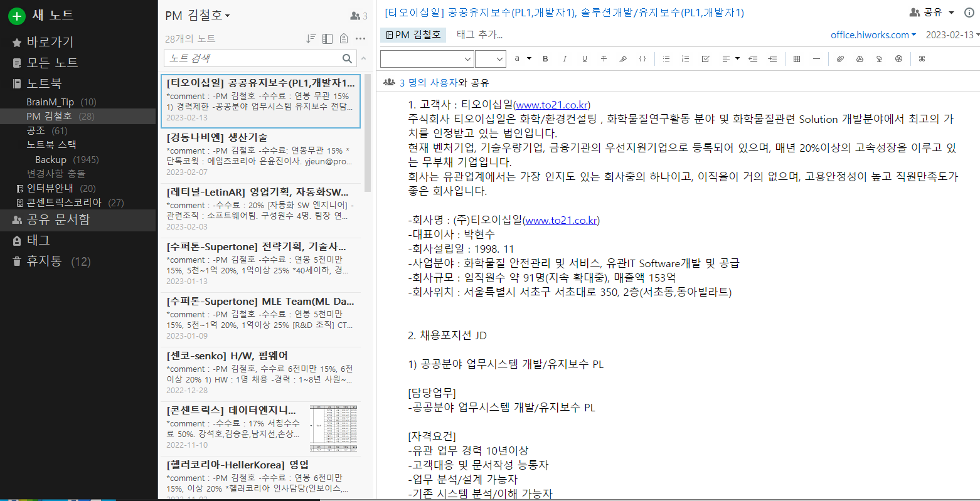Insert a checkbox to-do item
This screenshot has width=980, height=501.
tap(705, 58)
